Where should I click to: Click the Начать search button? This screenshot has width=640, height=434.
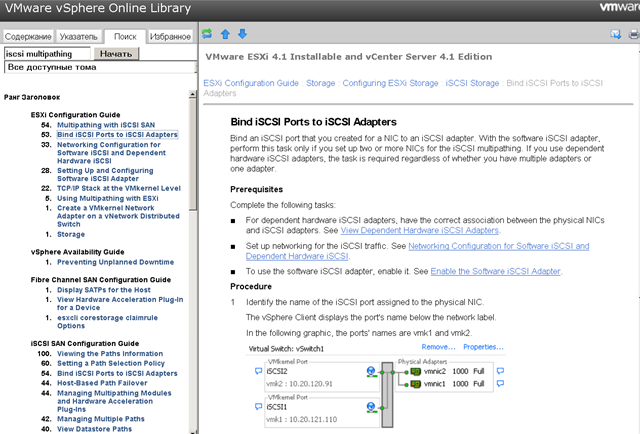tap(116, 54)
